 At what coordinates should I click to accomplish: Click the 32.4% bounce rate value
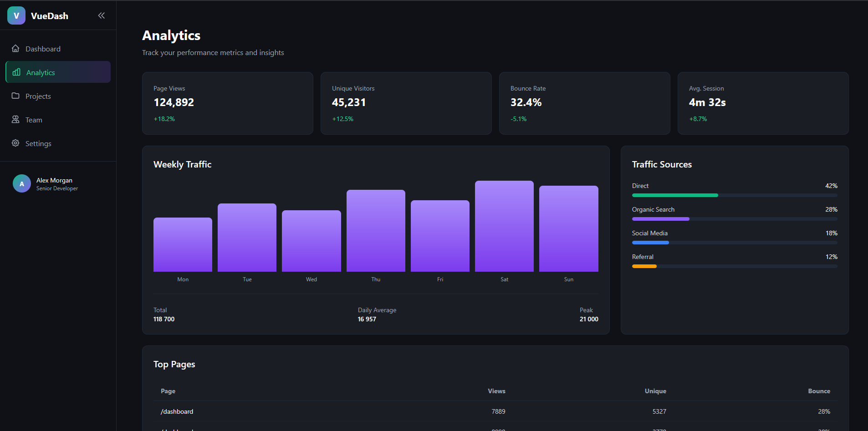(526, 102)
